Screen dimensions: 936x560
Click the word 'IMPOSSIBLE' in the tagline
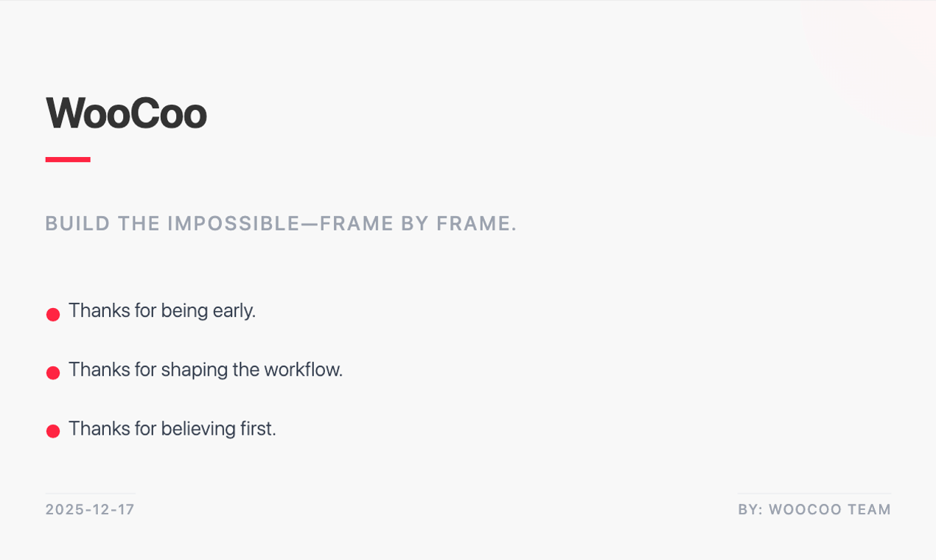234,223
